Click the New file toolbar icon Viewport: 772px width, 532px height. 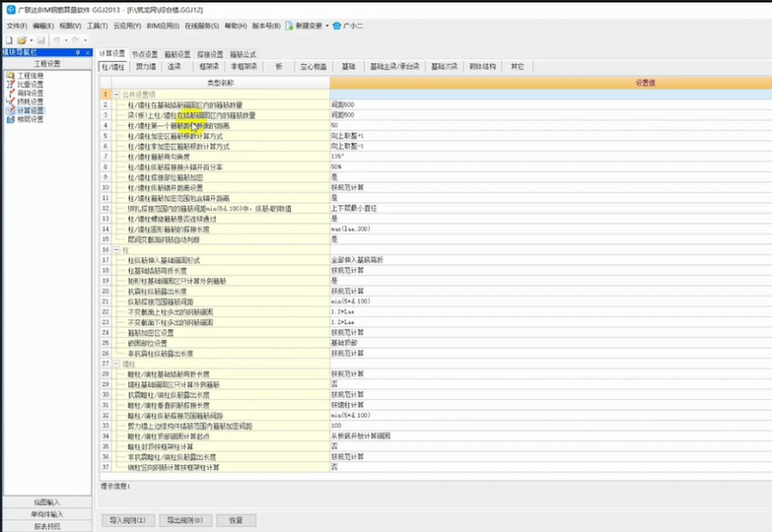pos(8,39)
